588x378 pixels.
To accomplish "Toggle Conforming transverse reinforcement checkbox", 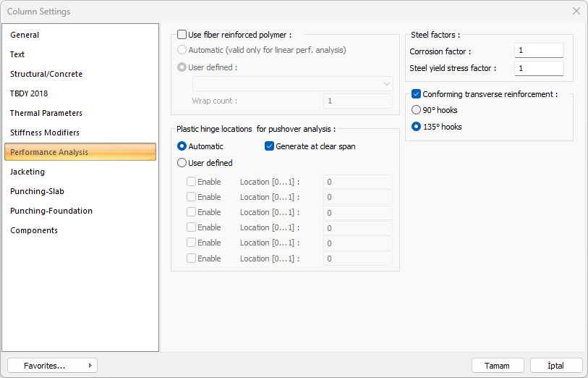I will pyautogui.click(x=417, y=94).
